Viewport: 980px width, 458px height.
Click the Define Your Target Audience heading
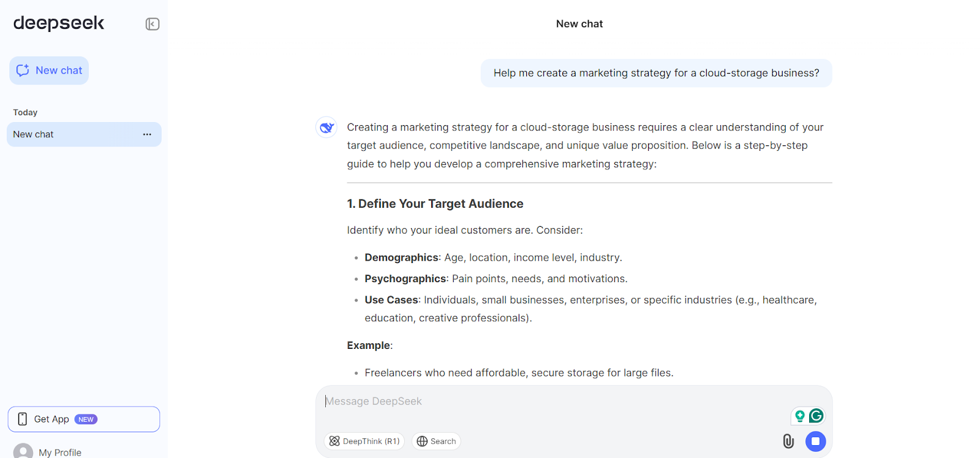point(435,204)
